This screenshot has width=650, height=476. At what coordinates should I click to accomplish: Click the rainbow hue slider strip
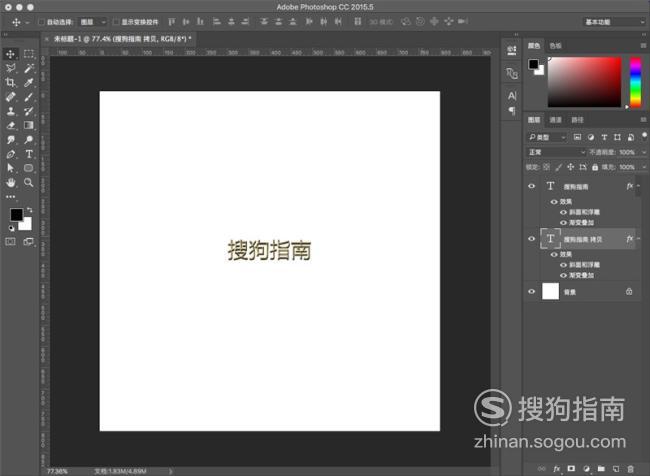pos(635,83)
